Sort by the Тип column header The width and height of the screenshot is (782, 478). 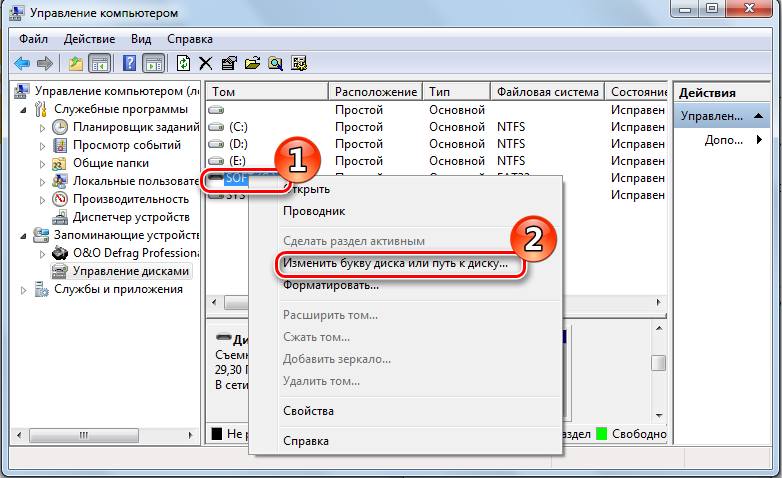tap(457, 92)
